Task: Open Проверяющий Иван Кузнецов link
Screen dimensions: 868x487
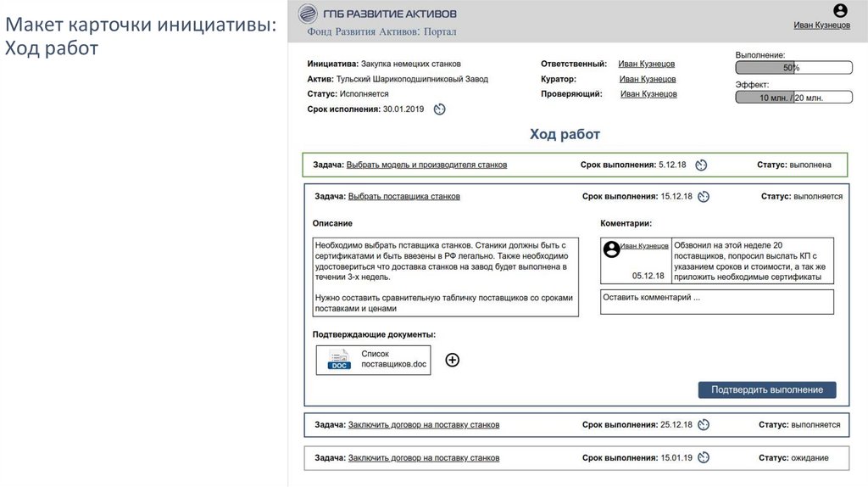Action: (648, 94)
